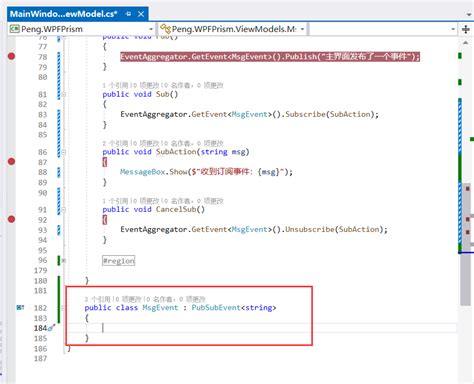Click the split editor window icon
Image resolution: width=474 pixels, height=384 pixels.
(466, 29)
